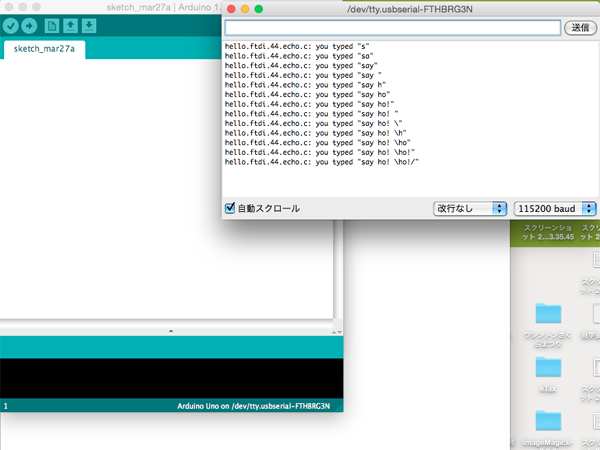This screenshot has width=600, height=450.
Task: Select the eTax folder on the desktop
Action: click(548, 375)
